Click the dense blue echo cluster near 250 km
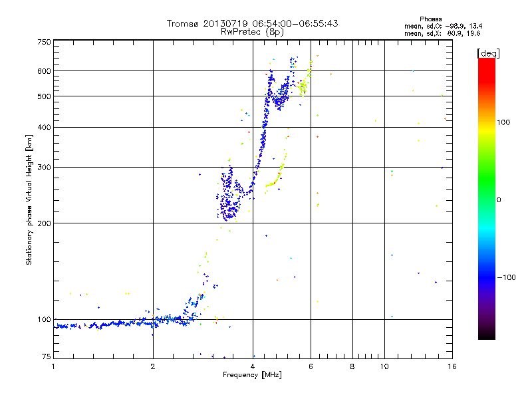The height and width of the screenshot is (399, 532). 228,195
